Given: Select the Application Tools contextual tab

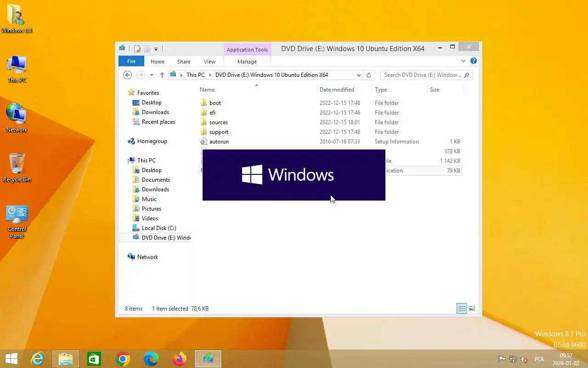Looking at the screenshot, I should [247, 50].
